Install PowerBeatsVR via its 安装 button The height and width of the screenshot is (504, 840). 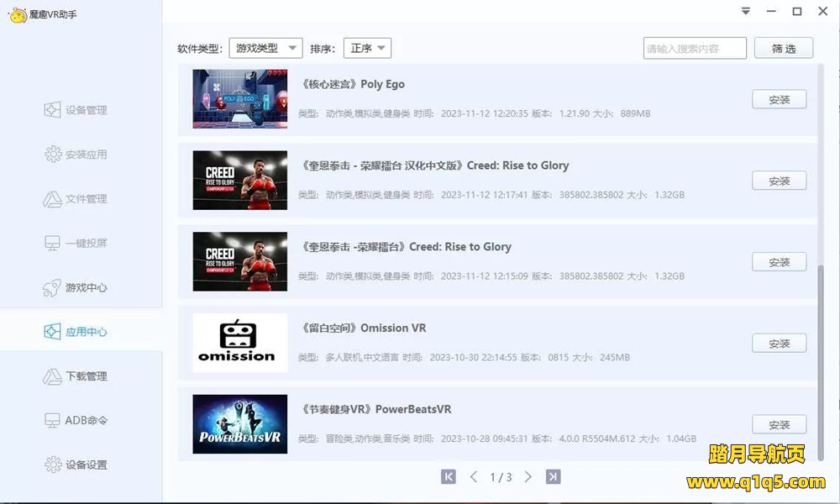[779, 424]
